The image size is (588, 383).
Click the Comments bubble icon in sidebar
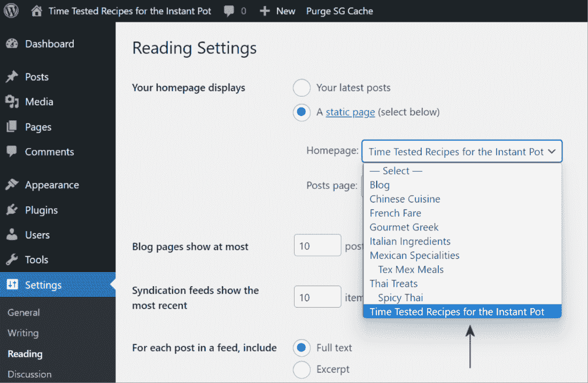tap(12, 151)
